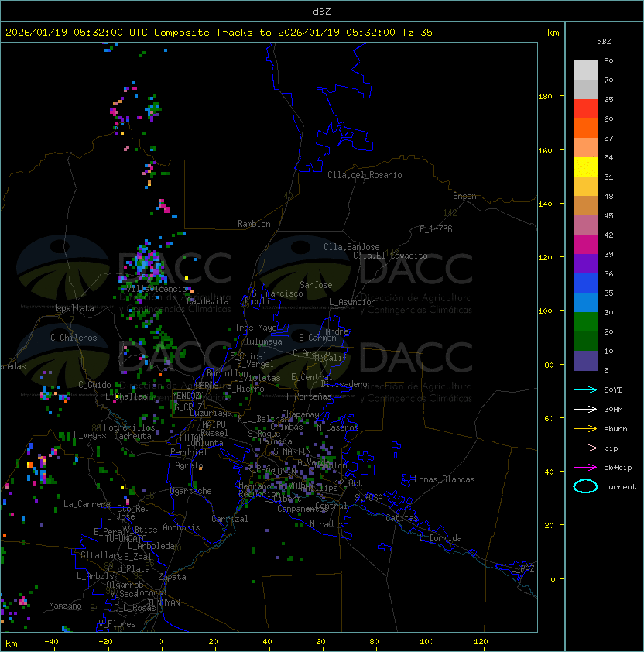Viewport: 644px width, 652px height.
Task: Click the 'Lomas_Blancas' label on map
Action: pyautogui.click(x=444, y=479)
